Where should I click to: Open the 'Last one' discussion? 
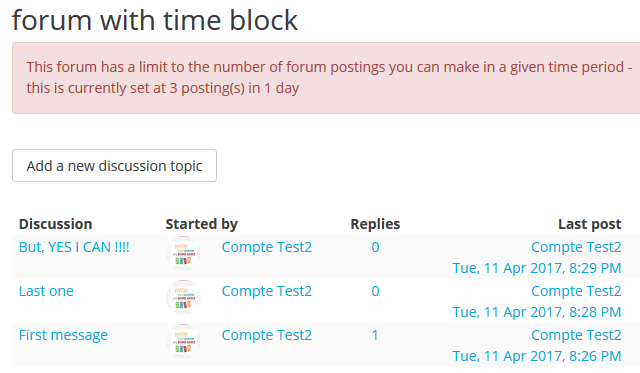(46, 291)
